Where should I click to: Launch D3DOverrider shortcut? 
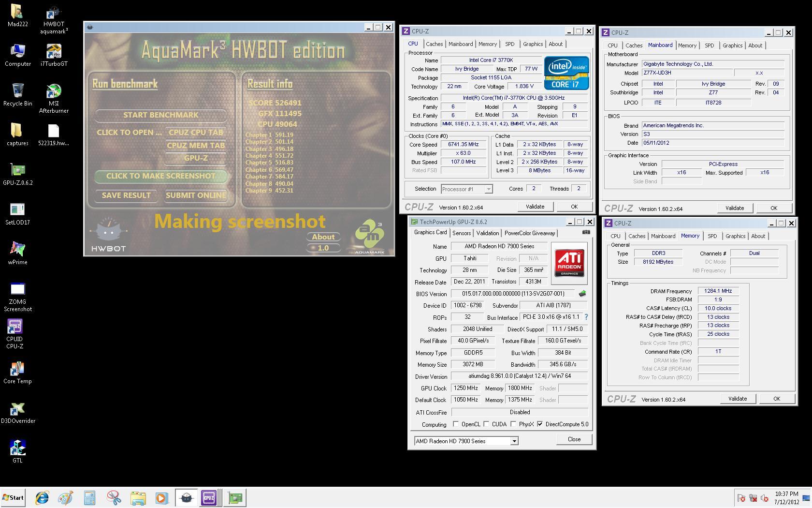pyautogui.click(x=17, y=412)
